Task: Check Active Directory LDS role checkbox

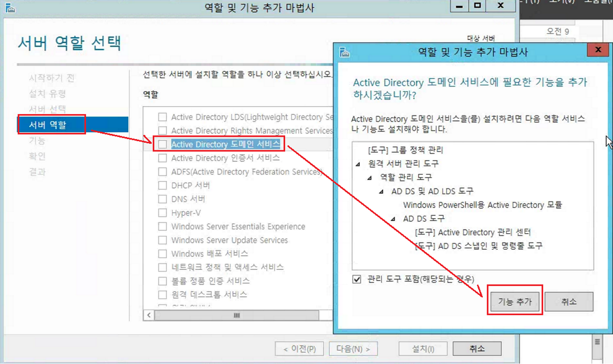Action: [163, 117]
